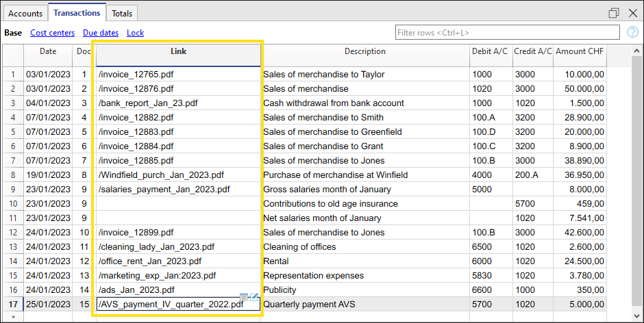This screenshot has width=644, height=323.
Task: Click the edit pencil icon on link cell
Action: (254, 296)
